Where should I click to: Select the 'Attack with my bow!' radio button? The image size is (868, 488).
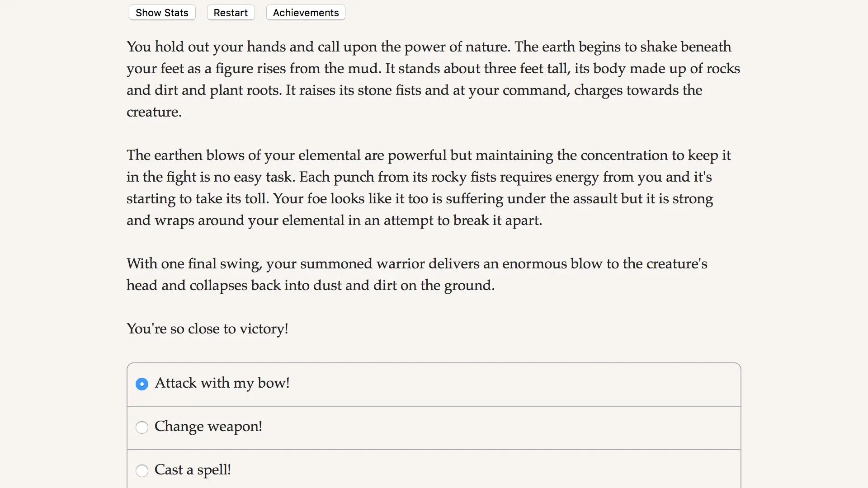(142, 384)
